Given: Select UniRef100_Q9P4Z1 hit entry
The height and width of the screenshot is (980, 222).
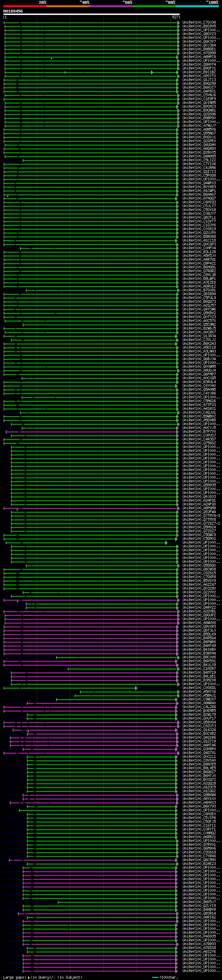Looking at the screenshot, I should 199,263.
